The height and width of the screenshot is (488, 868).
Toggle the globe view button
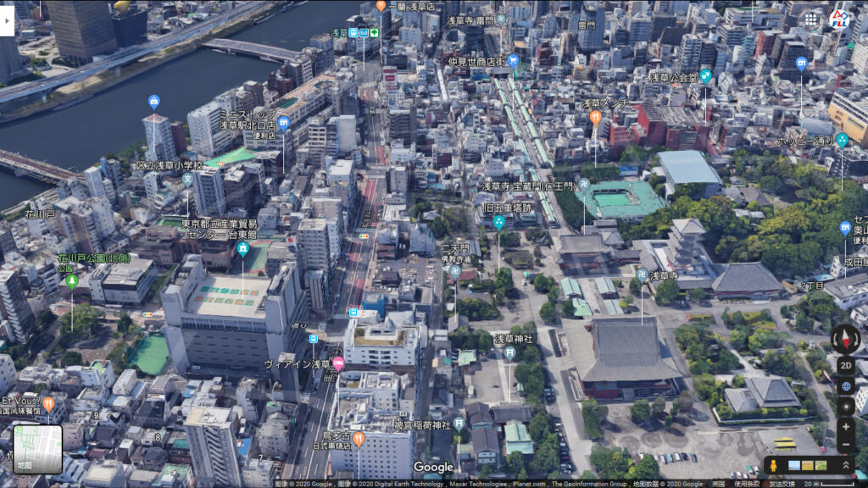click(x=846, y=386)
